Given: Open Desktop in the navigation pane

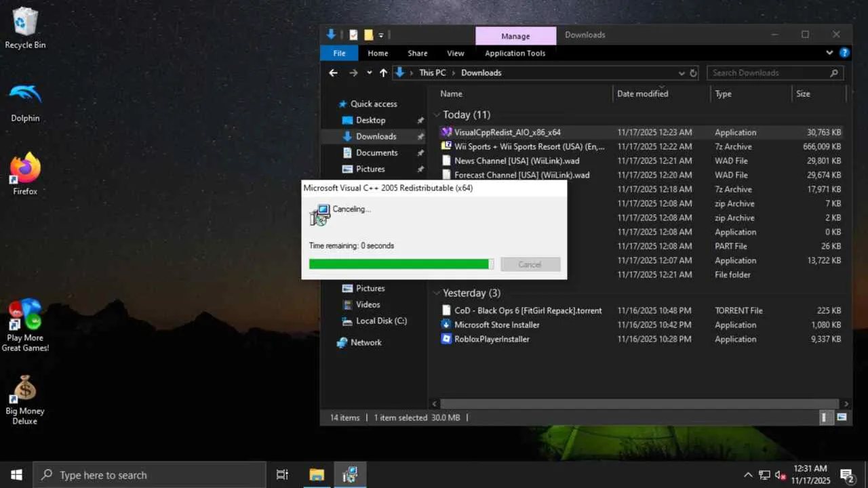Looking at the screenshot, I should click(x=370, y=120).
